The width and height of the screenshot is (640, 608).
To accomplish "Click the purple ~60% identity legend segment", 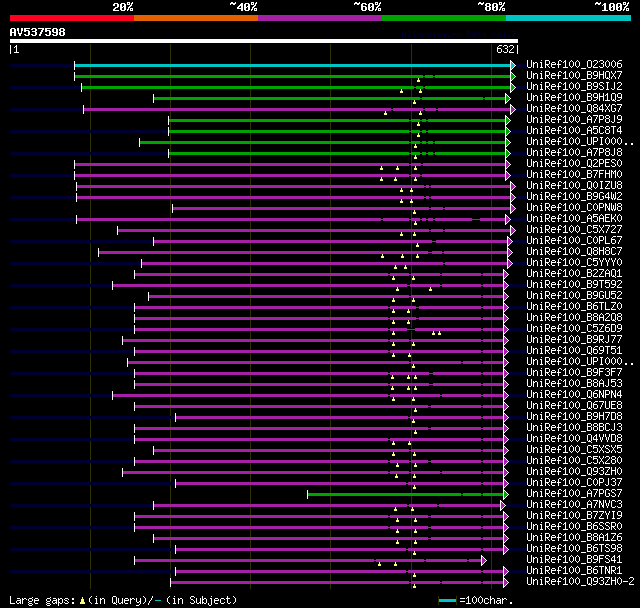I will [x=320, y=18].
